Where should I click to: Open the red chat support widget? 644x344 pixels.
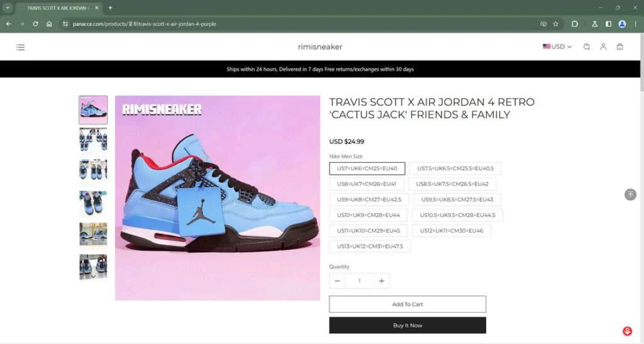pyautogui.click(x=627, y=331)
